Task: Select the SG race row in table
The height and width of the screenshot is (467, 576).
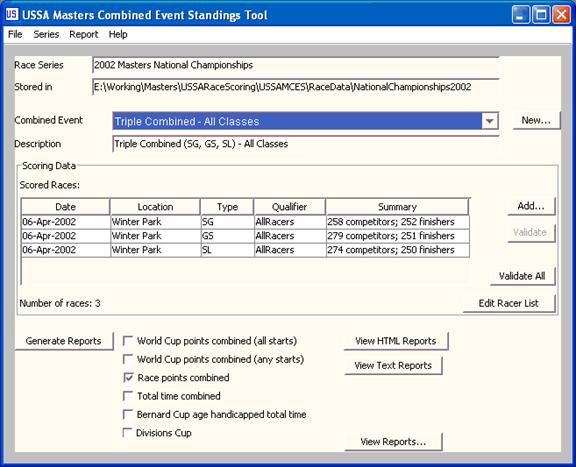Action: coord(245,222)
